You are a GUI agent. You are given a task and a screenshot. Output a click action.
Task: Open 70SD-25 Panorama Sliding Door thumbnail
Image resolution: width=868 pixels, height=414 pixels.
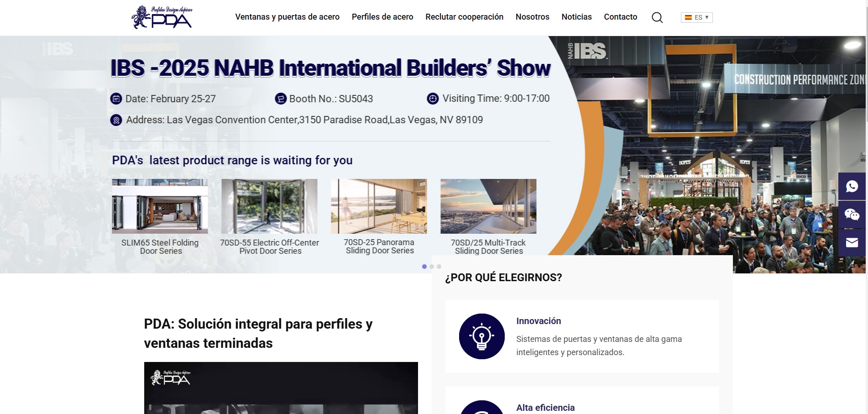(379, 206)
